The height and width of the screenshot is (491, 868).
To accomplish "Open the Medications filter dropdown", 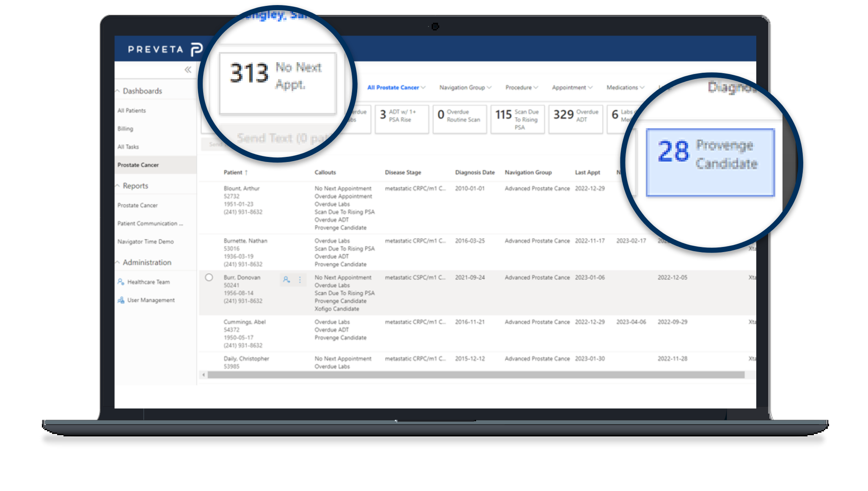I will 625,88.
